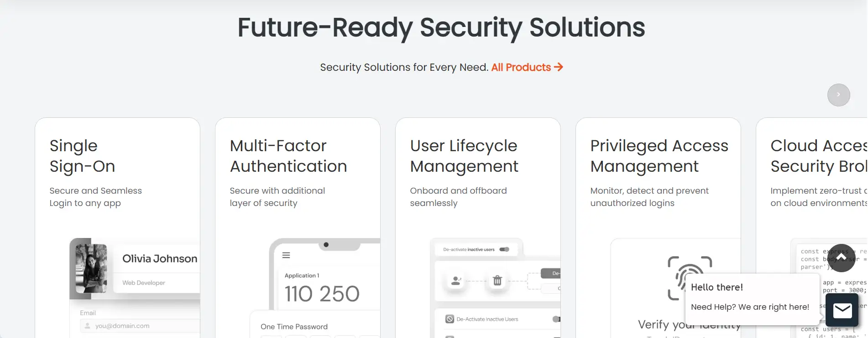Toggle the top De-activate inactive users switch
The height and width of the screenshot is (338, 868).
(x=504, y=249)
